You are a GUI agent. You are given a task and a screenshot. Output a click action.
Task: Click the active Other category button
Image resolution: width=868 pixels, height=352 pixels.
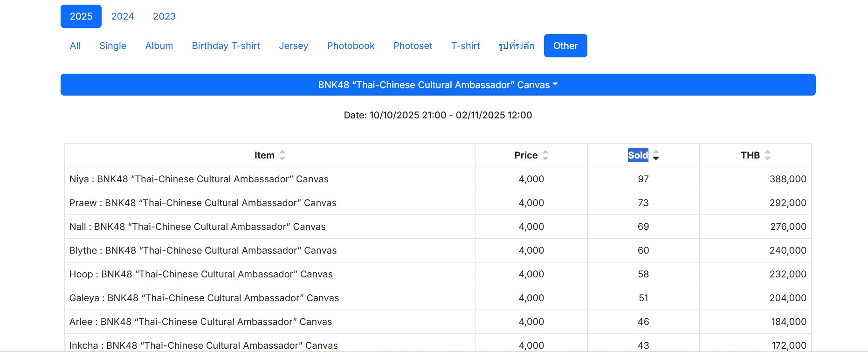click(x=565, y=46)
